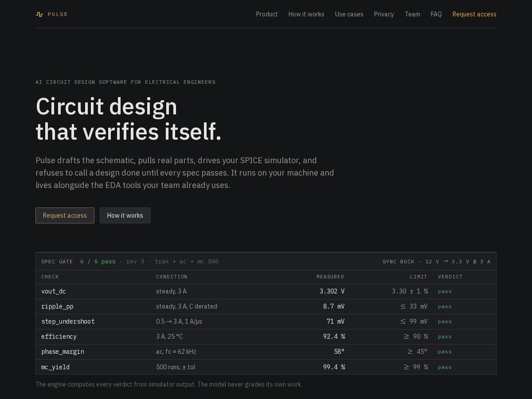532x399 pixels.
Task: Click the pass verdict for efficiency
Action: pos(445,336)
